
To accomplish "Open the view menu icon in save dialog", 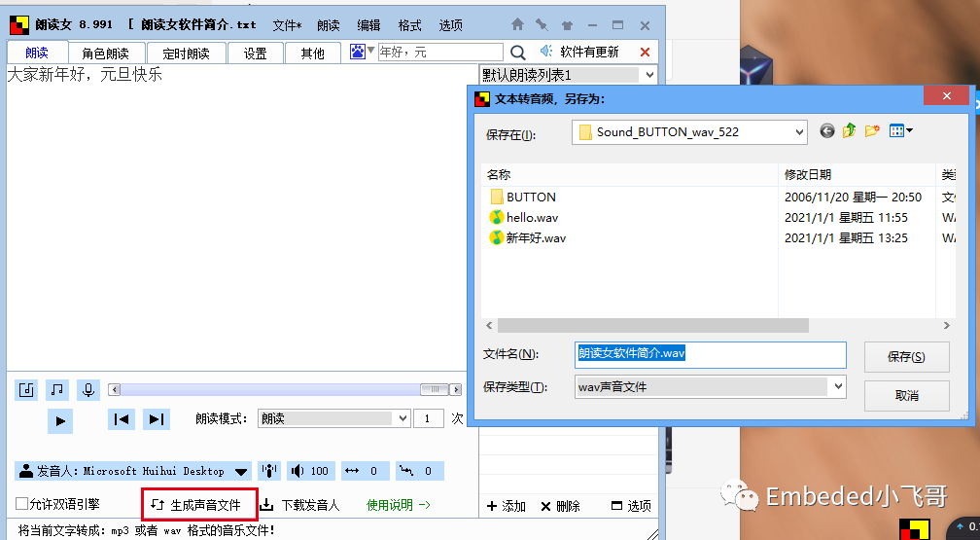I will point(900,130).
